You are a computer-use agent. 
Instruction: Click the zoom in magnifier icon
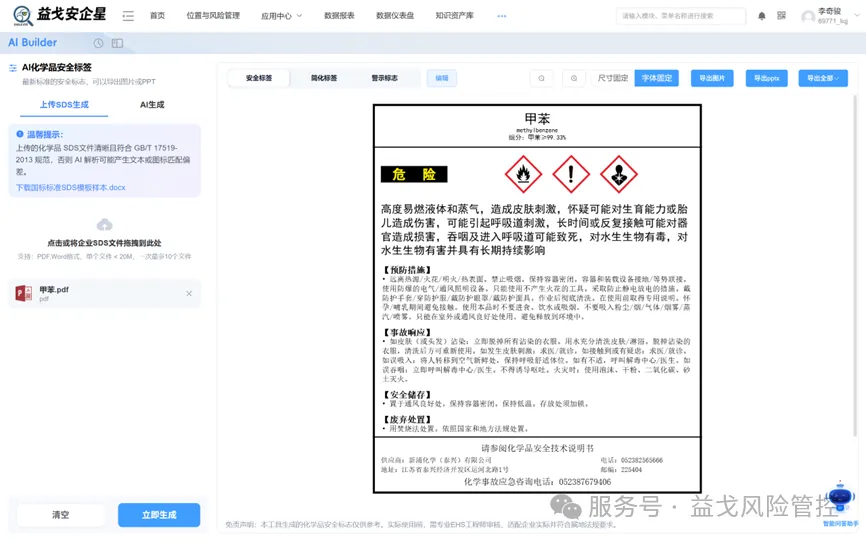pyautogui.click(x=574, y=78)
